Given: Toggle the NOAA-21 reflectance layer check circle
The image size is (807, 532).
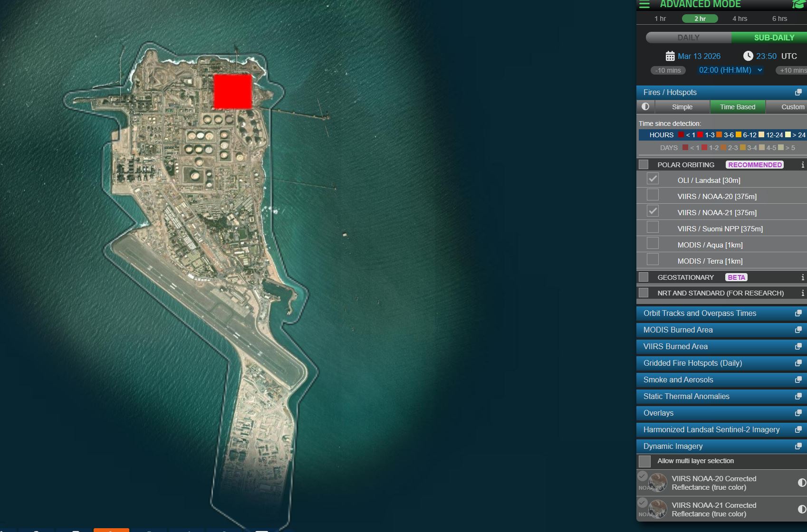Looking at the screenshot, I should tap(643, 503).
